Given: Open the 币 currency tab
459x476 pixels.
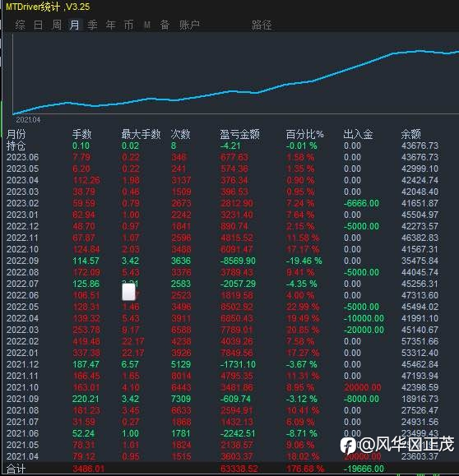Looking at the screenshot, I should 128,25.
